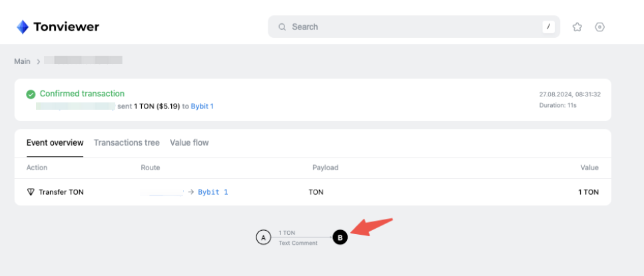Click the green confirmed checkmark icon
644x276 pixels.
31,94
